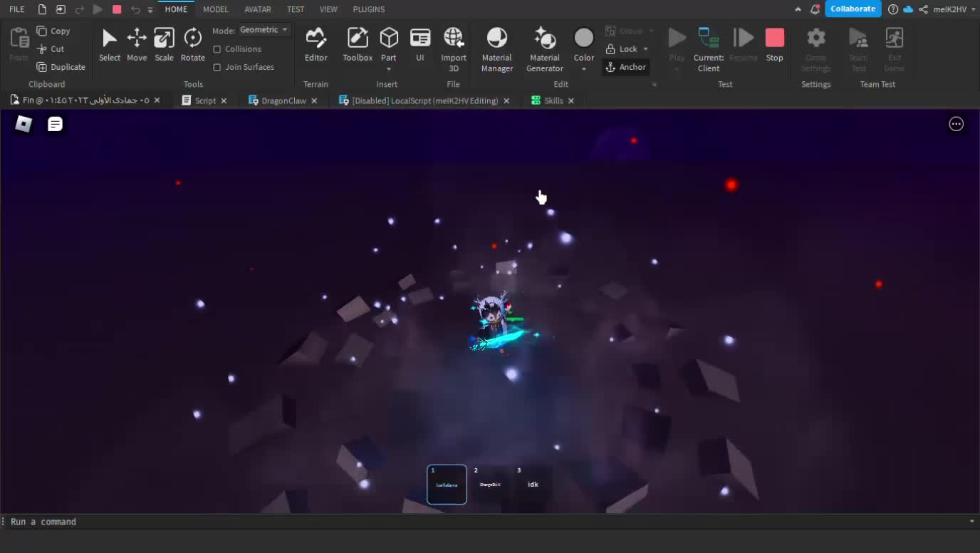Switch to the MODEL ribbon tab
This screenshot has width=980, height=553.
click(215, 9)
